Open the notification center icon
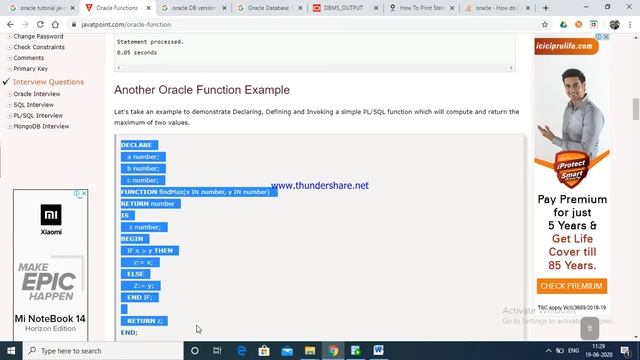Image resolution: width=640 pixels, height=360 pixels. (x=625, y=351)
